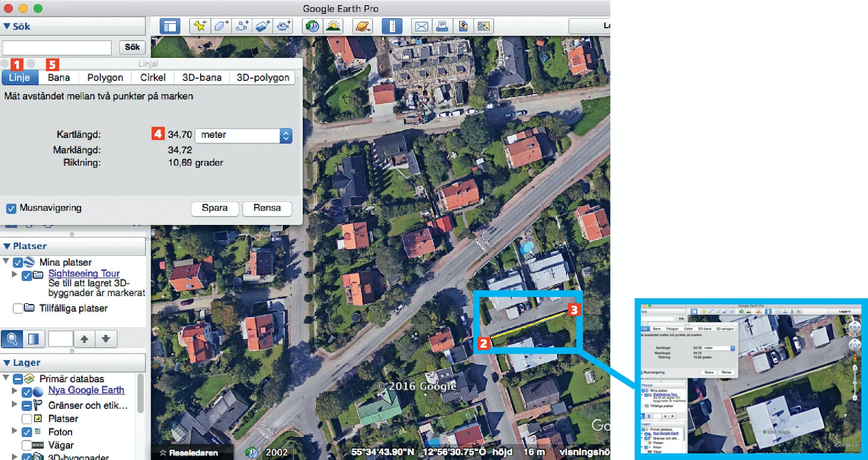Image resolution: width=868 pixels, height=460 pixels.
Task: Select the Cirkel tab in ruler
Action: pos(153,77)
